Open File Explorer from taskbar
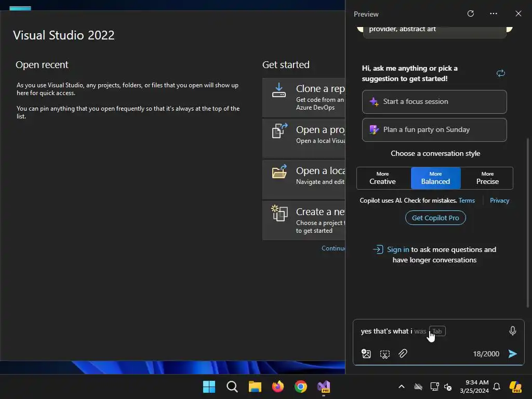 click(x=255, y=387)
